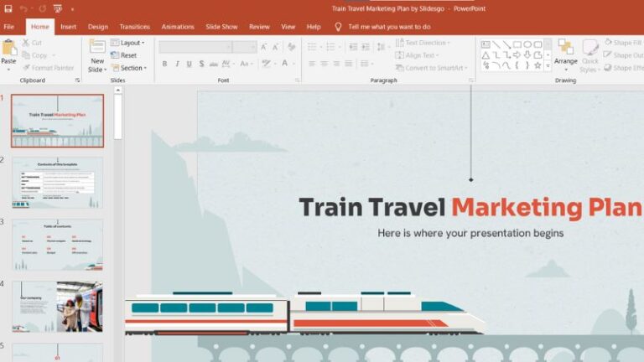Screen dimensions: 644x362
Task: Click the Save icon in title bar
Action: [x=8, y=8]
